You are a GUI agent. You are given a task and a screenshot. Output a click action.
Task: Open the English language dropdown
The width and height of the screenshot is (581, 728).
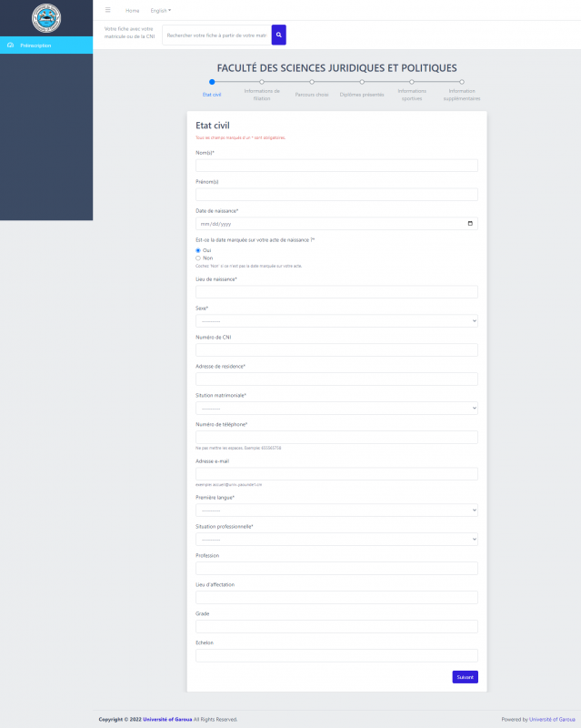tap(161, 10)
